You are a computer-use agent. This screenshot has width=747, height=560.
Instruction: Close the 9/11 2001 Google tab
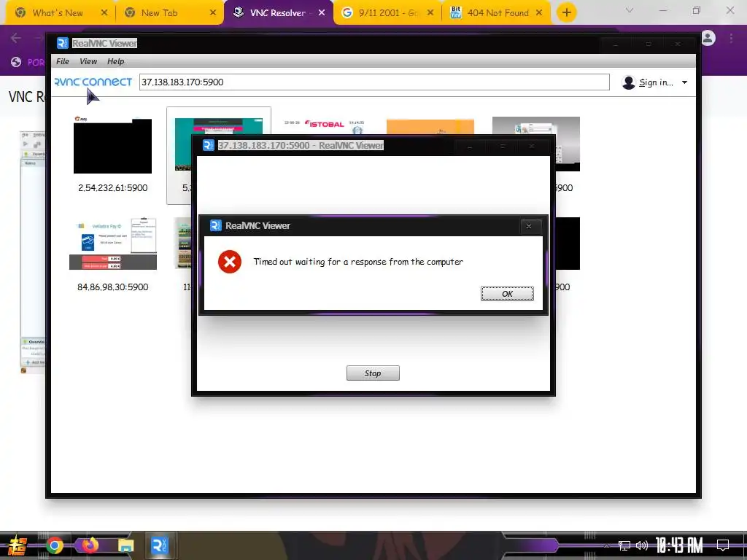(x=430, y=13)
